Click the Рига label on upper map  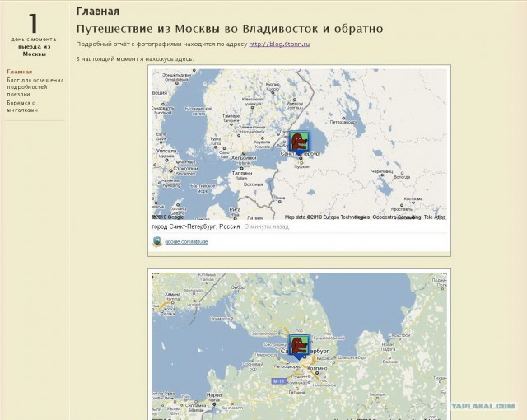click(x=235, y=209)
